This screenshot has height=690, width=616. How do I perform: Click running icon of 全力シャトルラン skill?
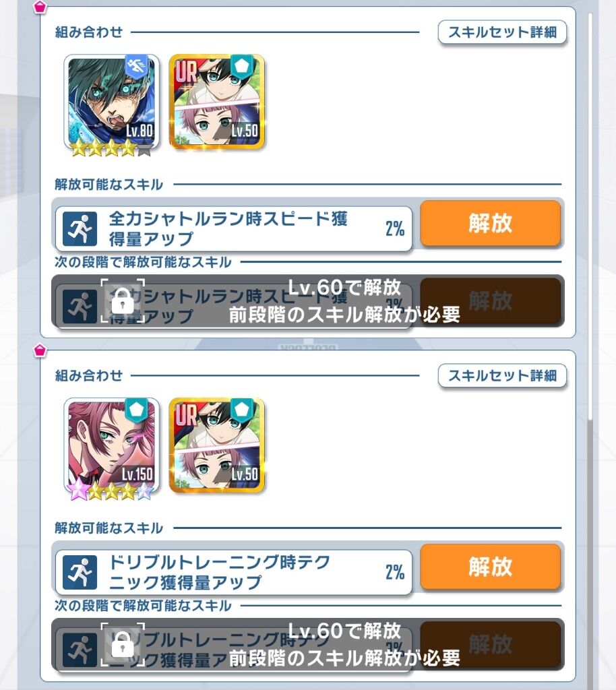pos(80,229)
